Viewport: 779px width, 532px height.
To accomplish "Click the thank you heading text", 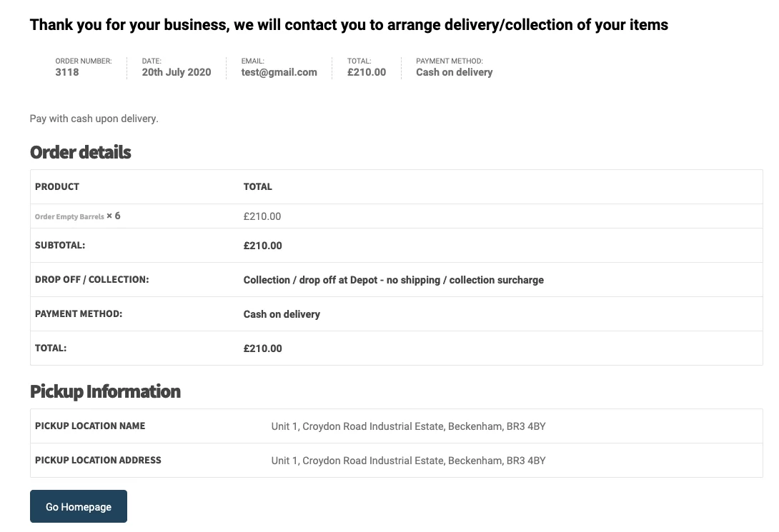I will pos(349,25).
